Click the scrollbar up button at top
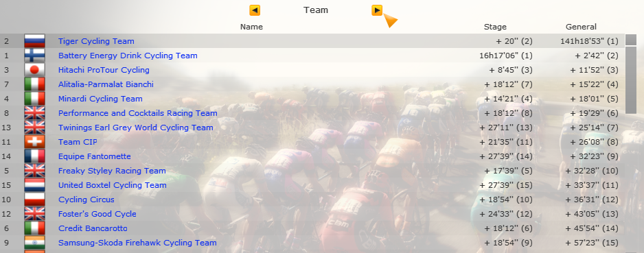The image size is (644, 253). 631,40
